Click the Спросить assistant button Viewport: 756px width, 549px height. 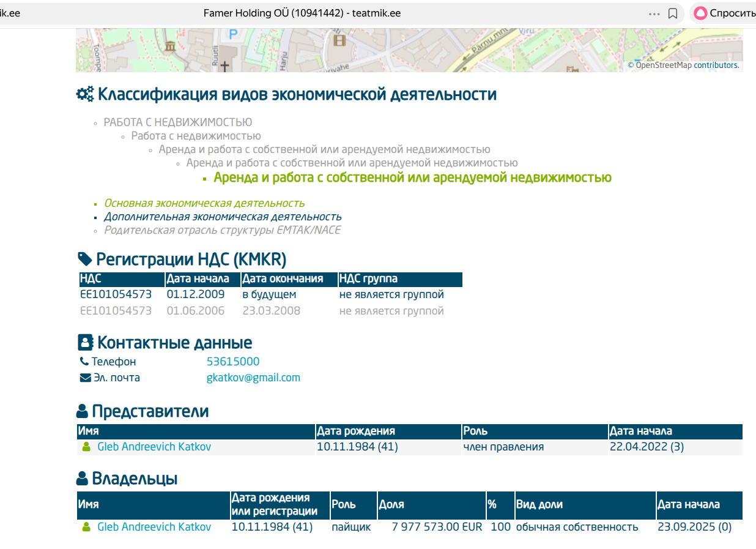[x=724, y=13]
